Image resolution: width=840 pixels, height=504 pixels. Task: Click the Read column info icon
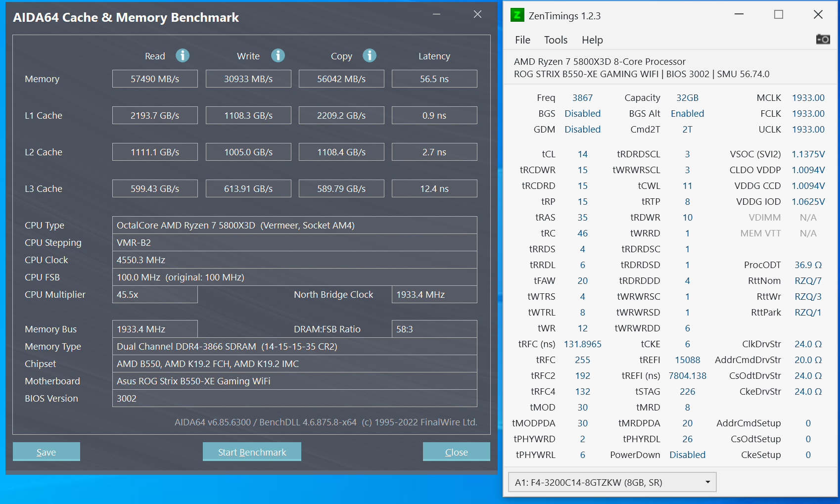[183, 55]
